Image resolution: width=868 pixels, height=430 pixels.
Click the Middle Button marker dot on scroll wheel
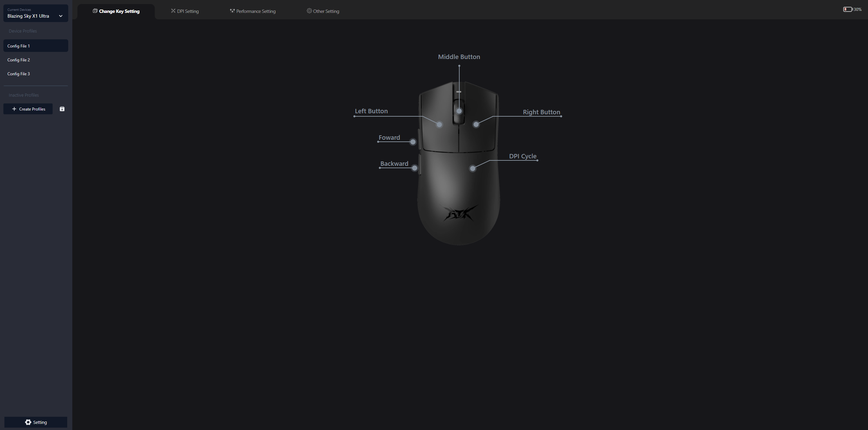(x=459, y=111)
